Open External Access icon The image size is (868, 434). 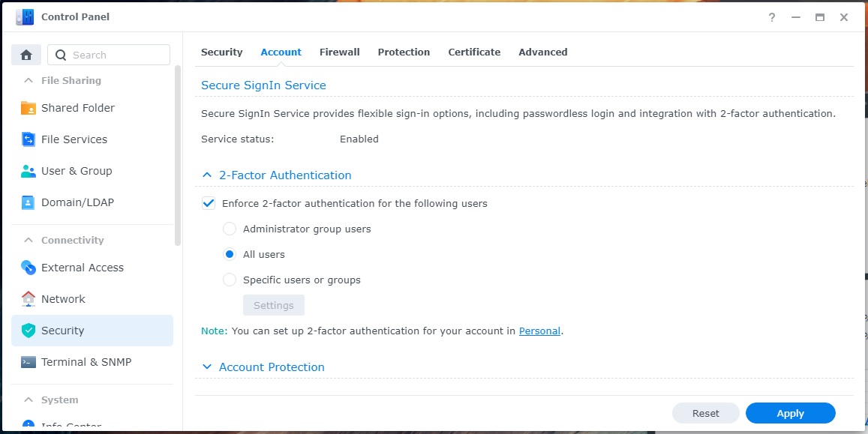[29, 268]
